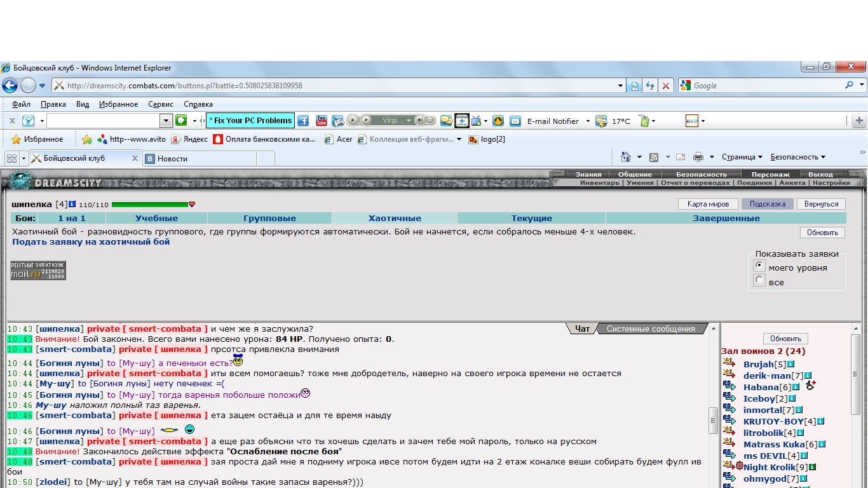Image resolution: width=868 pixels, height=488 pixels.
Task: Click in the toolbar search input field
Action: 103,120
